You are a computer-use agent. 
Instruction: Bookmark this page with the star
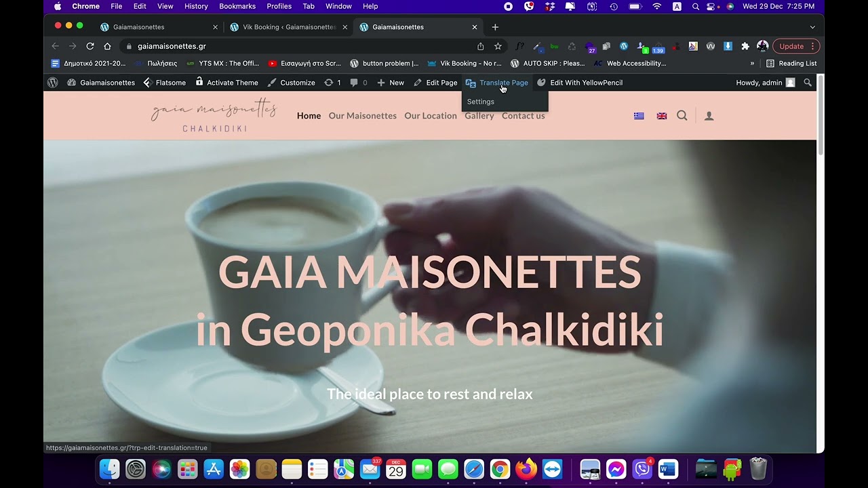click(x=498, y=46)
